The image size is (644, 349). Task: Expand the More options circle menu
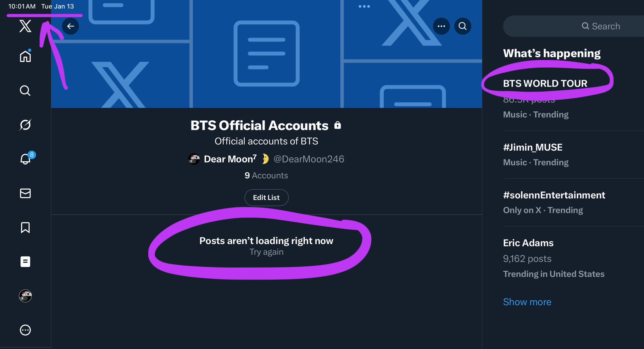25,330
